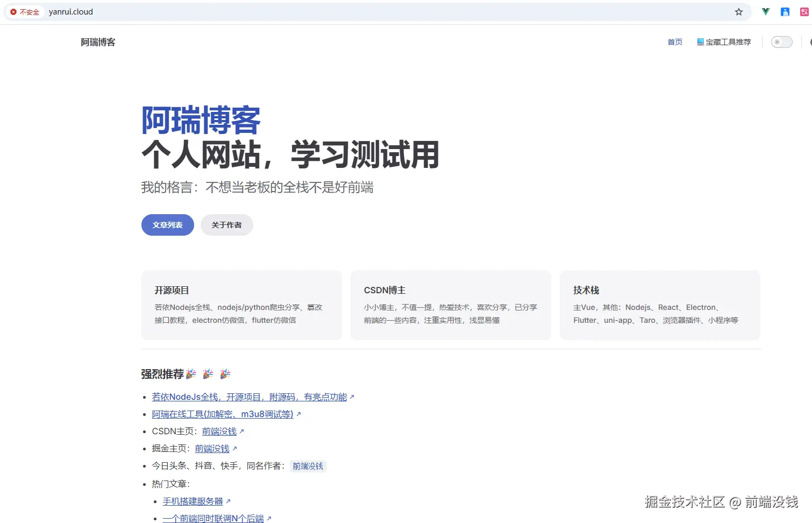Click the 我的格言 tagline text
The height and width of the screenshot is (523, 812).
(x=257, y=187)
